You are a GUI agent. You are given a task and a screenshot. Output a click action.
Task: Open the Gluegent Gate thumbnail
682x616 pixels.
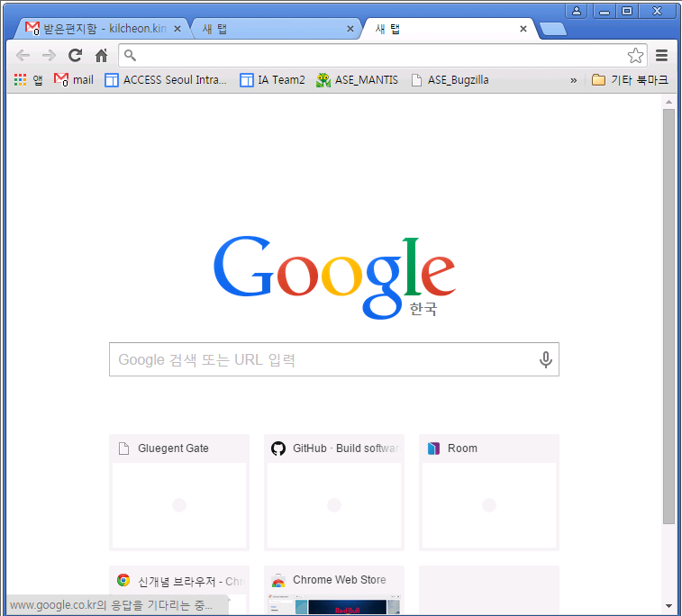click(x=179, y=493)
